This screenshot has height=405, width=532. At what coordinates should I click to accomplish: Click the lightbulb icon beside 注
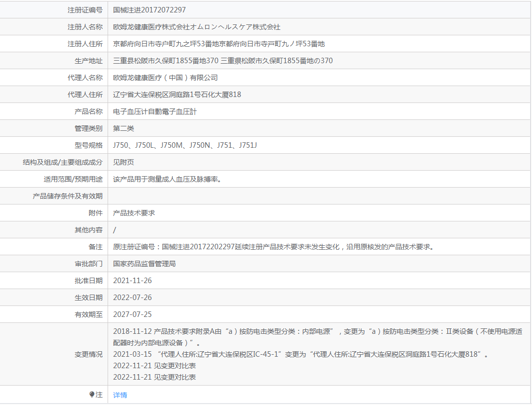click(x=92, y=394)
